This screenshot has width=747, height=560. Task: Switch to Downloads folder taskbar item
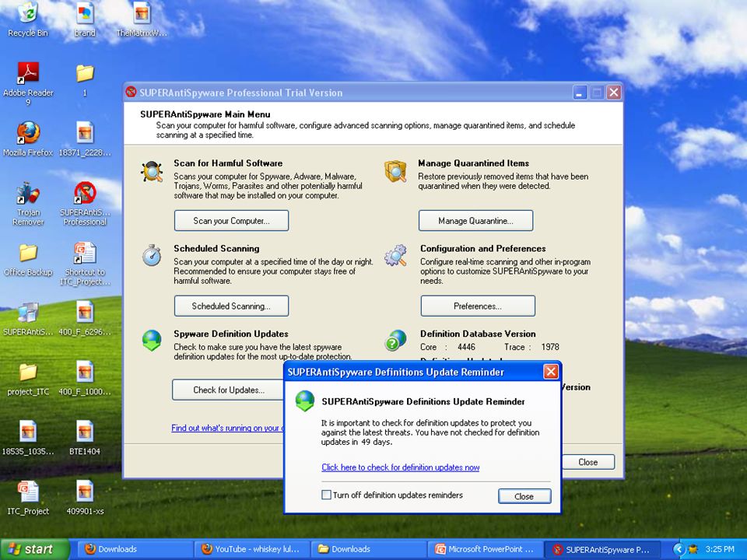click(368, 549)
